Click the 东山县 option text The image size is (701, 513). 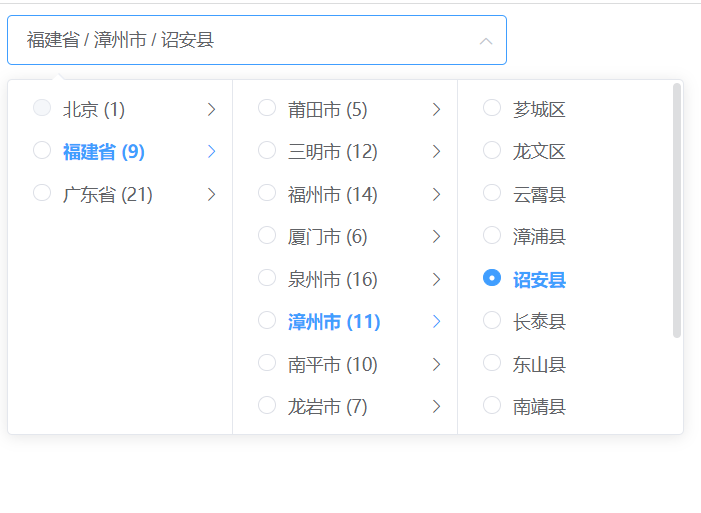[539, 364]
